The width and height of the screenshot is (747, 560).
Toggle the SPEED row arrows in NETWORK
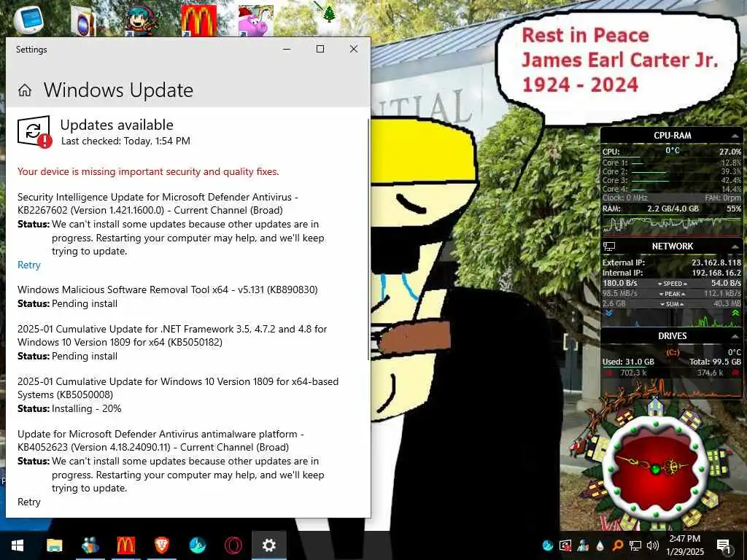(x=672, y=284)
